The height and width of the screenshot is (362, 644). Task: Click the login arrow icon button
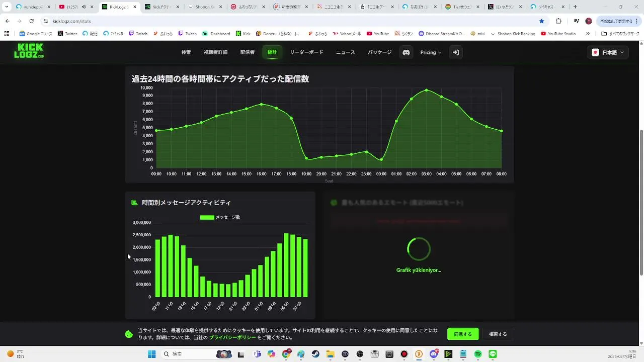click(x=455, y=52)
